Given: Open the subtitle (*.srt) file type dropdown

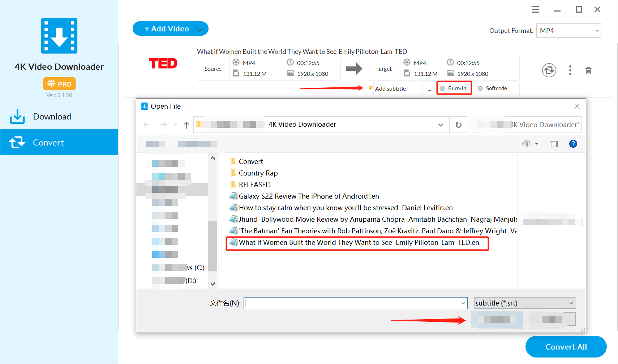Looking at the screenshot, I should click(x=571, y=303).
